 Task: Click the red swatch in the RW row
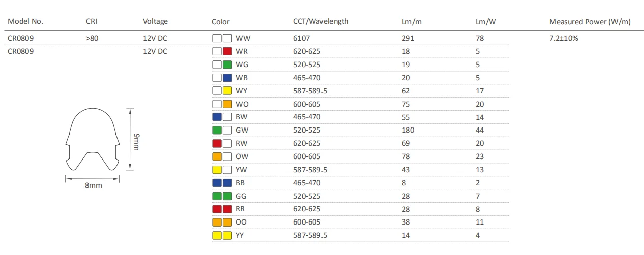click(x=217, y=143)
